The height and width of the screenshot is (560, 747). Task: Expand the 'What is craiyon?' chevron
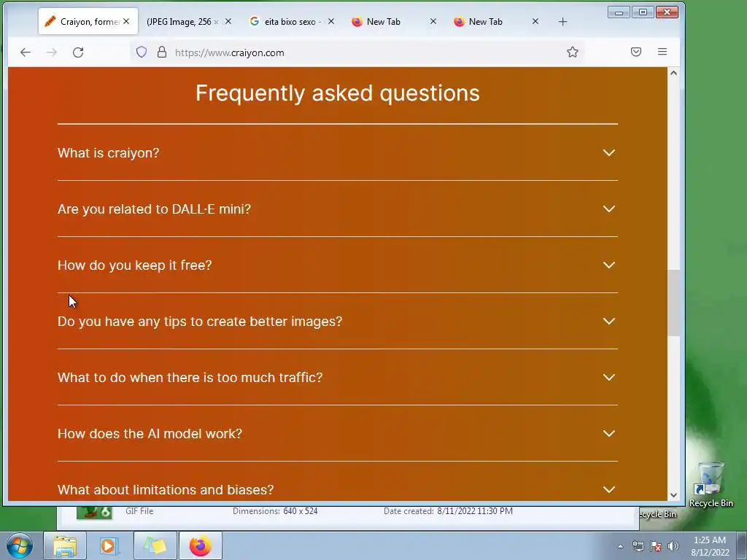pyautogui.click(x=609, y=153)
